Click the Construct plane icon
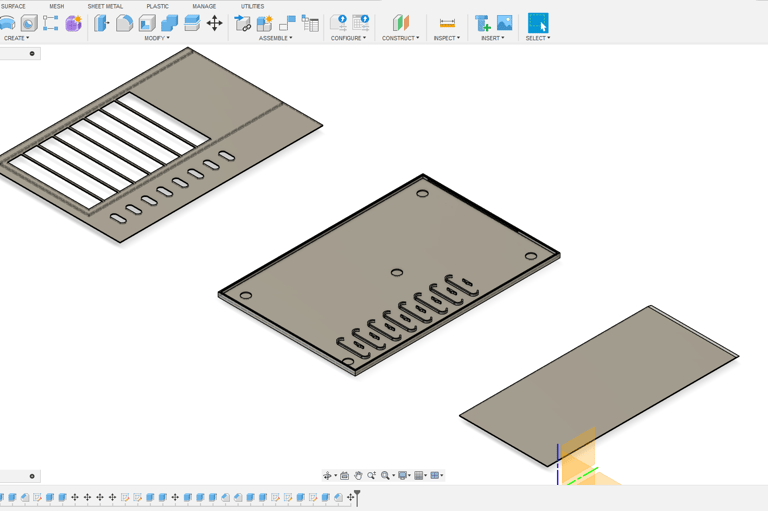This screenshot has height=511, width=768. coord(400,22)
